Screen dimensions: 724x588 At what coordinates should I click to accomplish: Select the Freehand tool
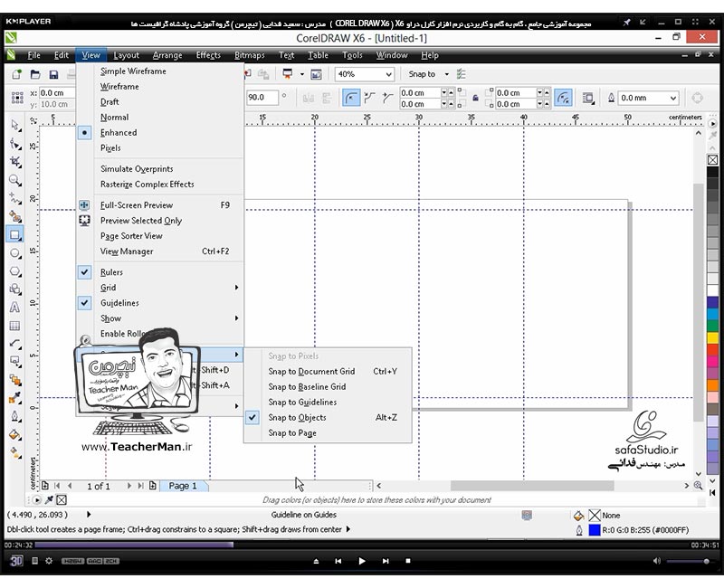[15, 198]
